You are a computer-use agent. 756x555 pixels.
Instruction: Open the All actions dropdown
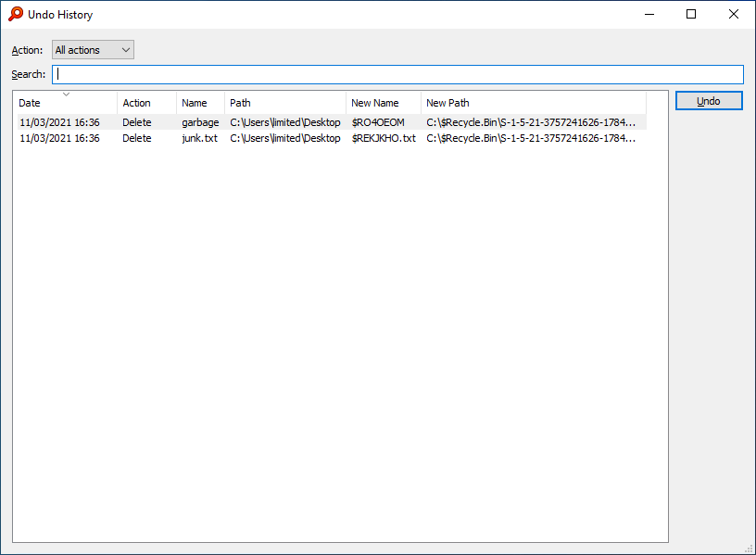point(93,50)
